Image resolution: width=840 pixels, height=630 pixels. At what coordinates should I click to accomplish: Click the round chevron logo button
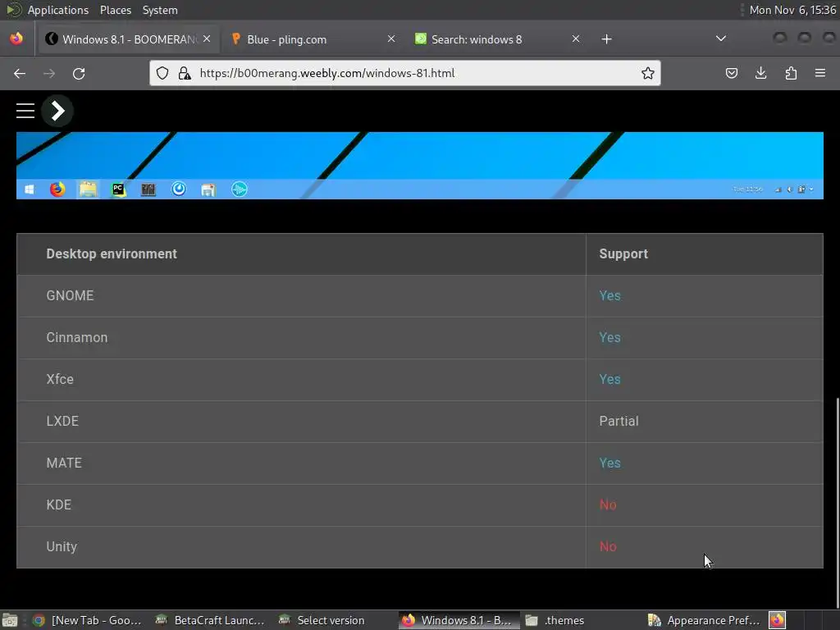pos(57,111)
